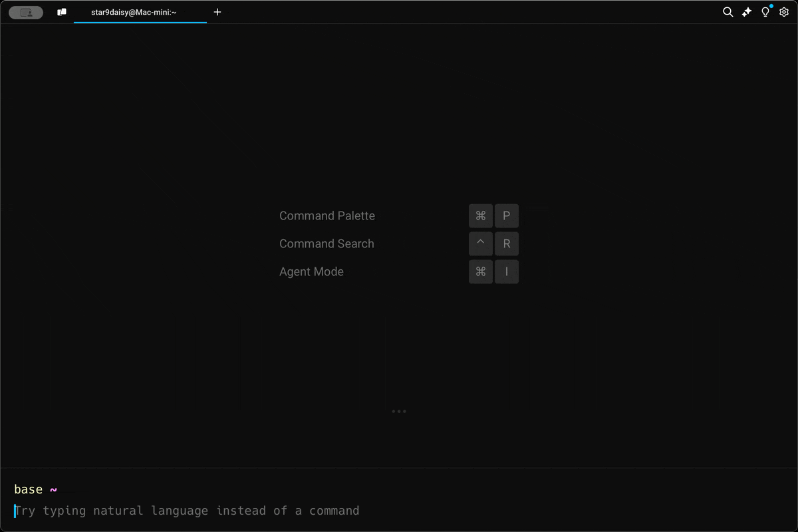Click the Warp Drive icon beside the tab bar
Screen dimensions: 798x532
(62, 11)
